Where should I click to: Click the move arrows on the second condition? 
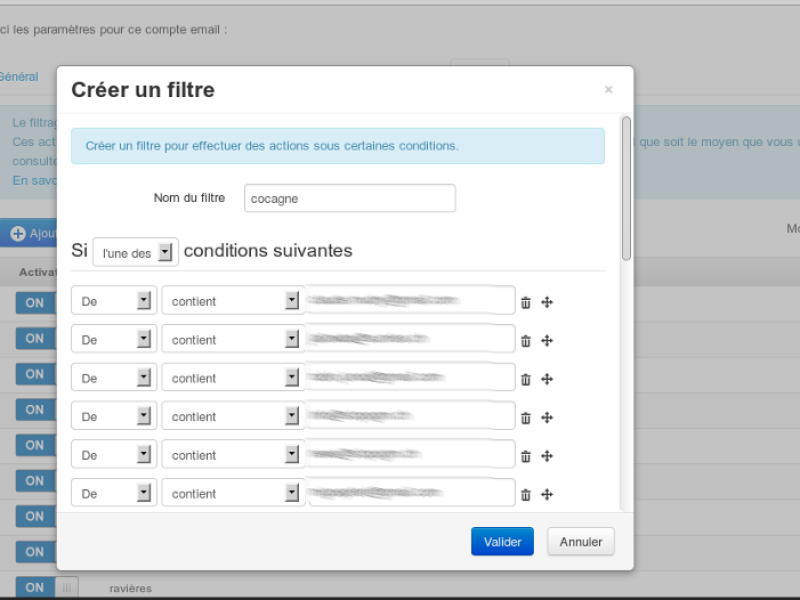(547, 341)
